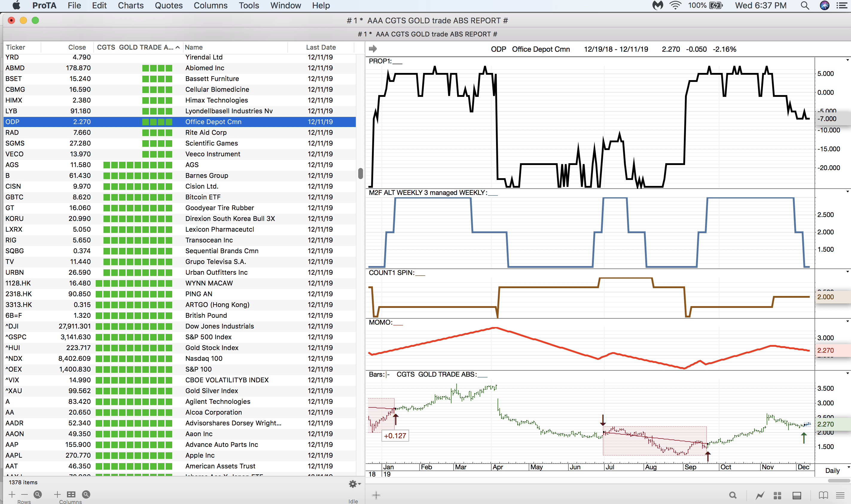Viewport: 851px width, 504px height.
Task: Open the column layout grid icon
Action: [71, 494]
